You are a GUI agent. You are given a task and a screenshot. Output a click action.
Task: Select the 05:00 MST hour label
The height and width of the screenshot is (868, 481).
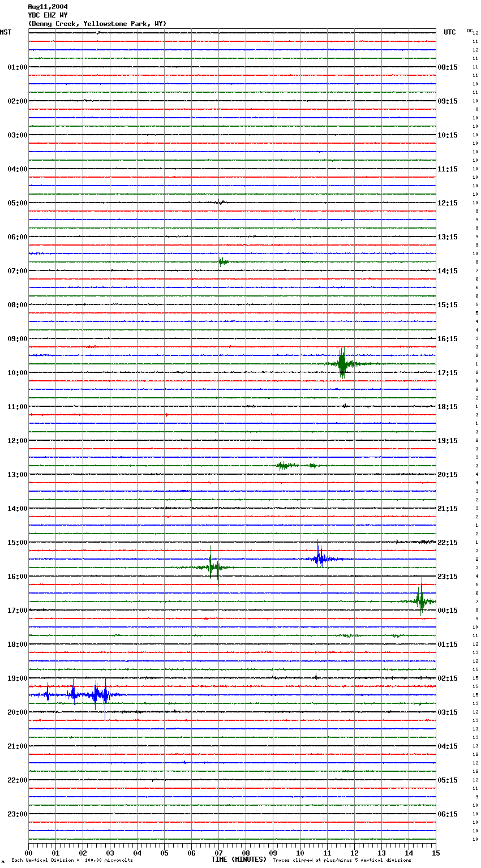(18, 203)
